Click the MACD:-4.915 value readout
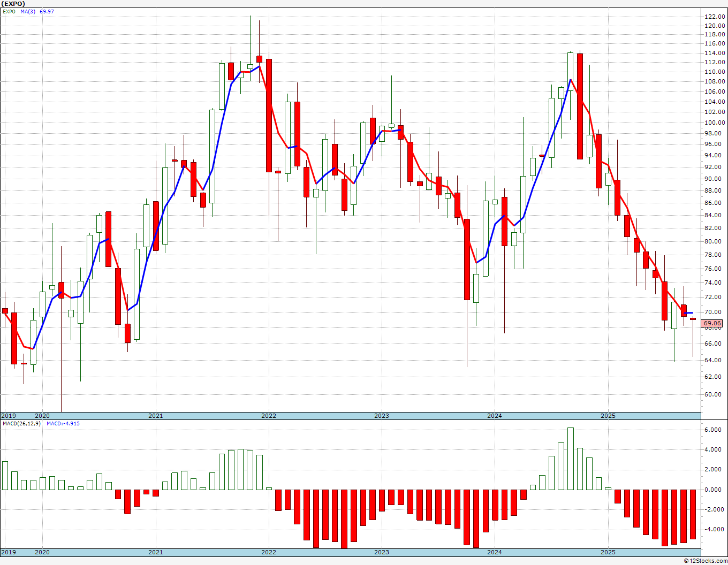This screenshot has width=728, height=565. [63, 424]
